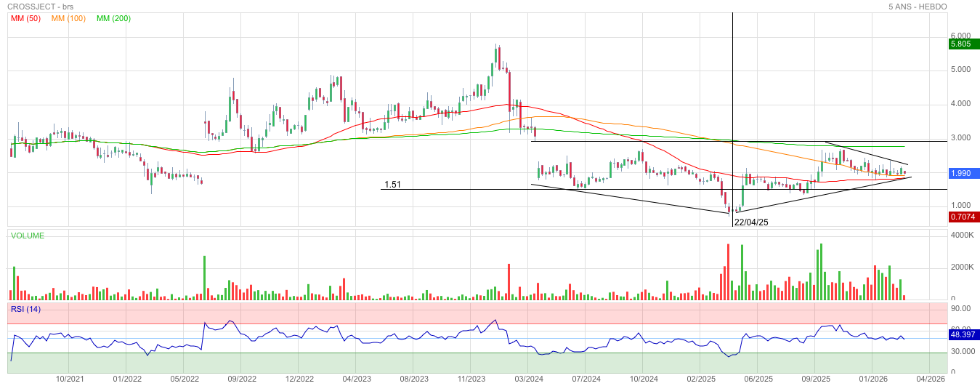Screen dimensions: 980x386
Task: Click the 01/2022 date axis label
Action: [127, 379]
